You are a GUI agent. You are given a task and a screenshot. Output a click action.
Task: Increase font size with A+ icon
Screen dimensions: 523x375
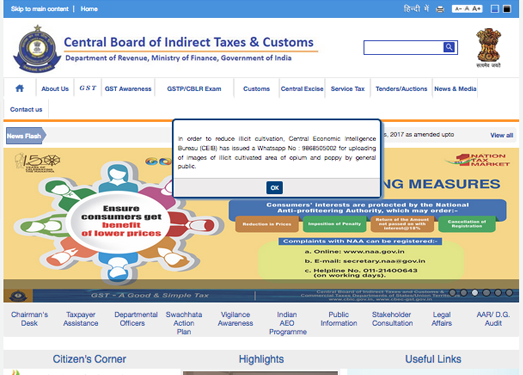click(x=477, y=9)
